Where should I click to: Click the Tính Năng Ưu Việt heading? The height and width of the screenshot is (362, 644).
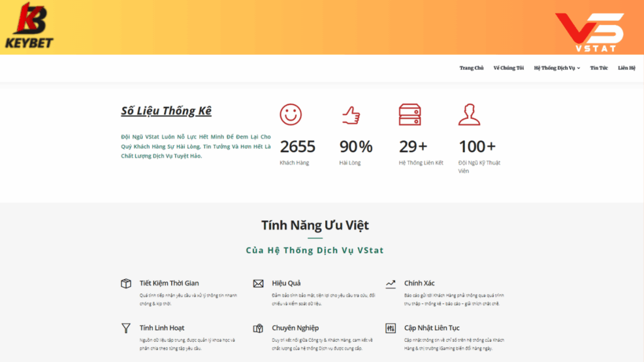coord(315,225)
